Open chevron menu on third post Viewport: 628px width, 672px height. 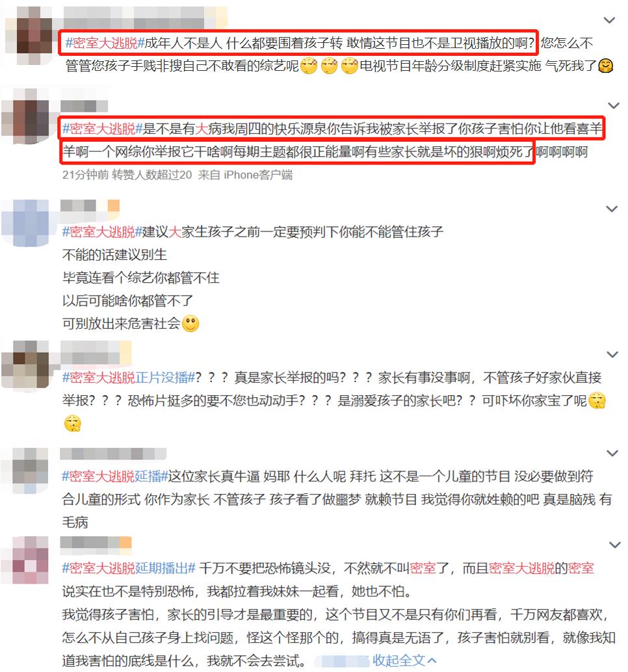point(611,209)
